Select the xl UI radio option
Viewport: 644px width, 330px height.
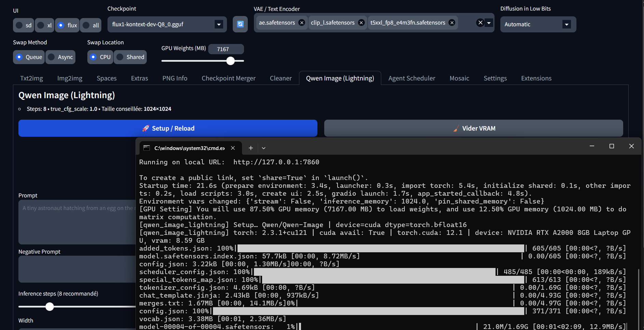tap(44, 25)
